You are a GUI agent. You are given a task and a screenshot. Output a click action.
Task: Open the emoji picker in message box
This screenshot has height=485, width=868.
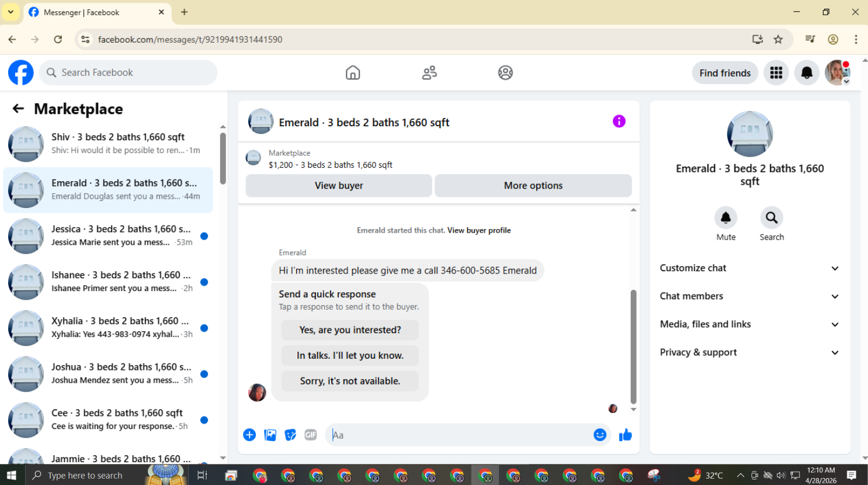tap(600, 435)
